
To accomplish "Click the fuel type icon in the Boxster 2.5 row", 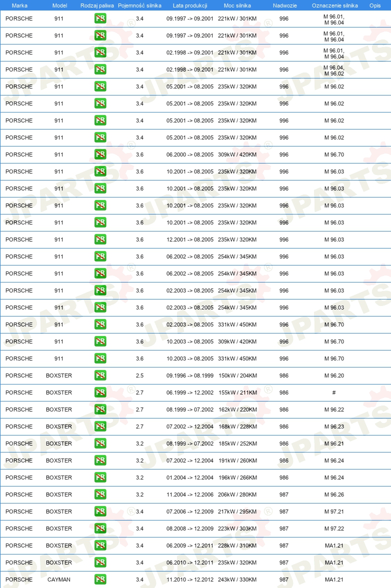I will (100, 375).
